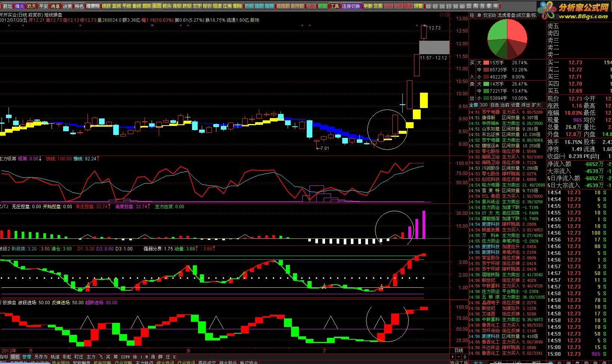This screenshot has height=364, width=612.
Task: Select the 跌标 down-marker tool
Action: (x=187, y=6)
